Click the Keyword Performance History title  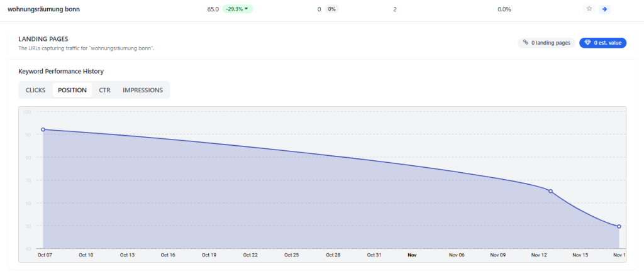tap(61, 71)
